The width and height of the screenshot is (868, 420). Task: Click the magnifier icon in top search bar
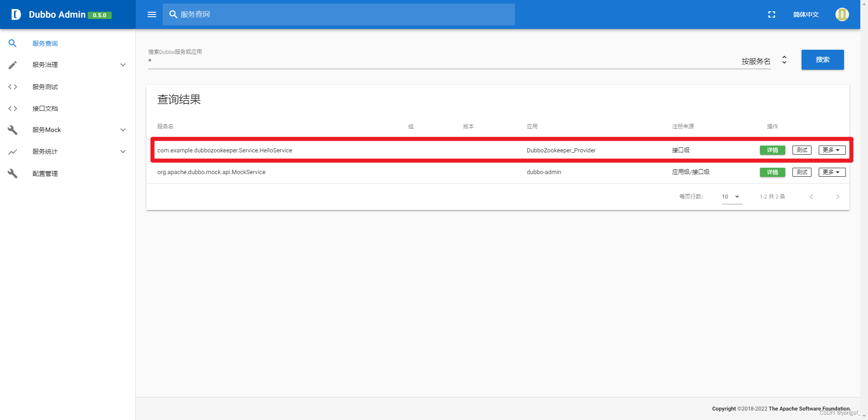pyautogui.click(x=173, y=14)
